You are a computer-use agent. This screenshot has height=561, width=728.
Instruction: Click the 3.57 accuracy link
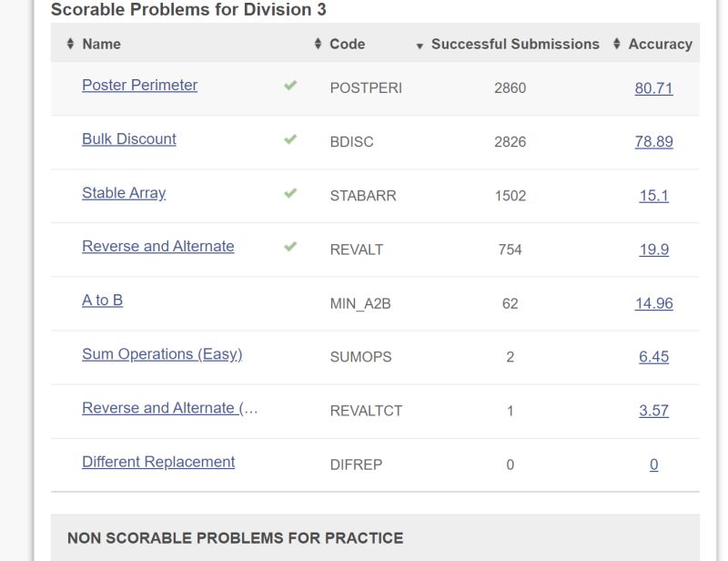[653, 411]
